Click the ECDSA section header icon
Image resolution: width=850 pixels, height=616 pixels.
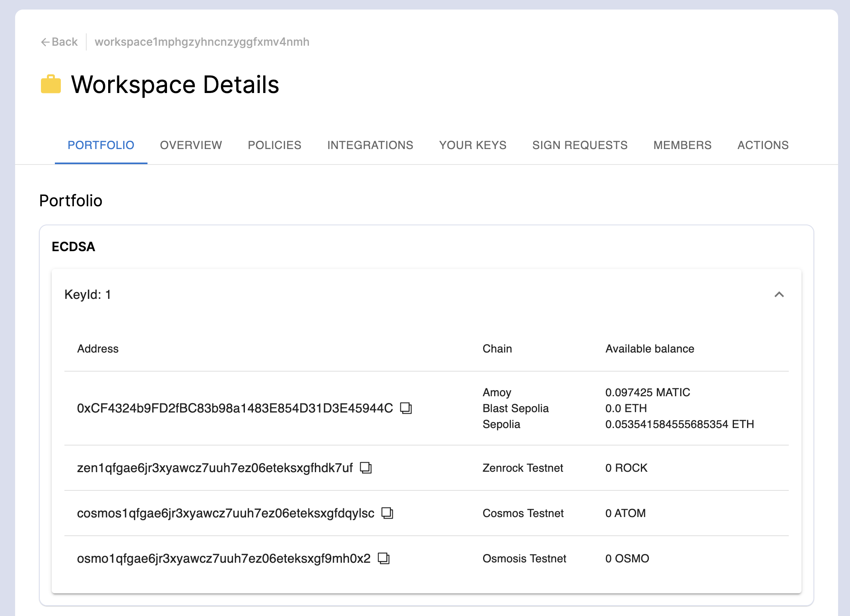[779, 295]
